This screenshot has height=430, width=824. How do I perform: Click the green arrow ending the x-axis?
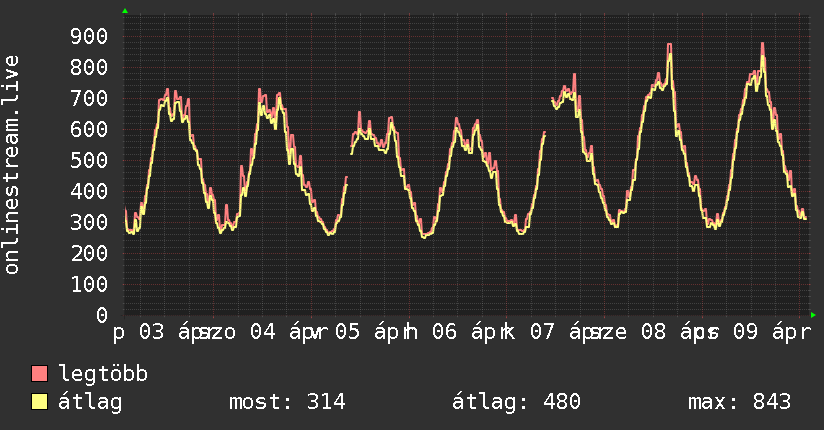(814, 315)
